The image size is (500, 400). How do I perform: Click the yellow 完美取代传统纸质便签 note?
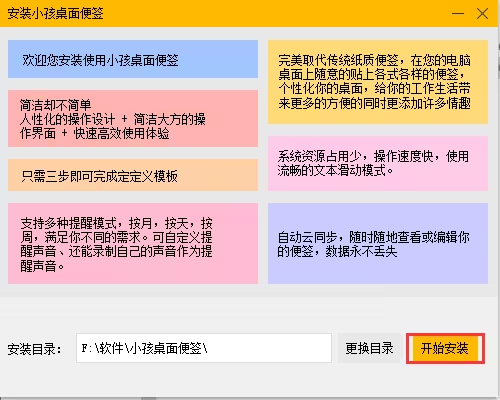[378, 82]
